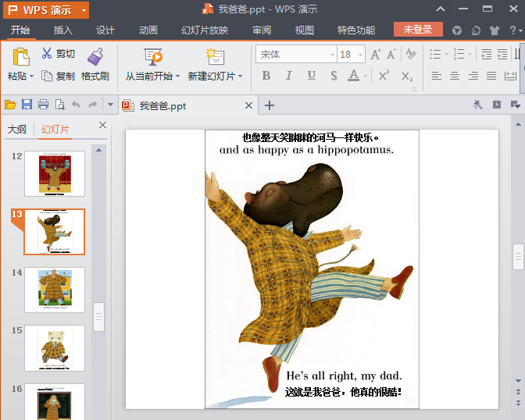The width and height of the screenshot is (525, 420).
Task: Click the save icon in quick access bar
Action: point(27,105)
